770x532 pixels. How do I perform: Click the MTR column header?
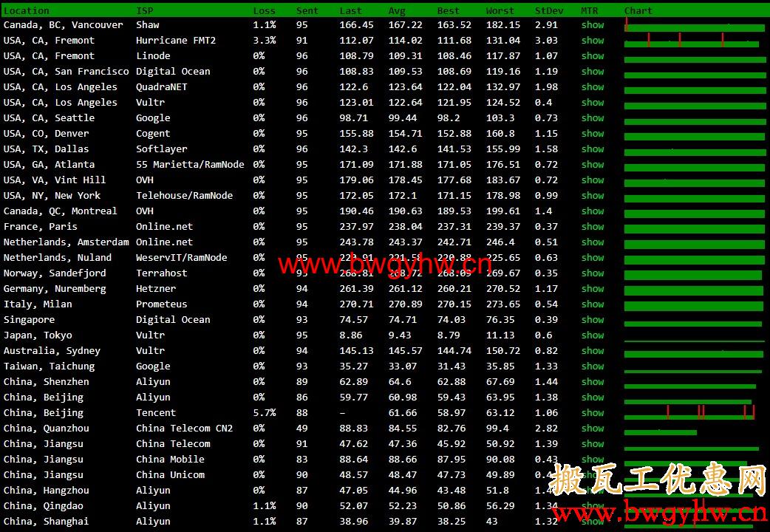point(589,10)
